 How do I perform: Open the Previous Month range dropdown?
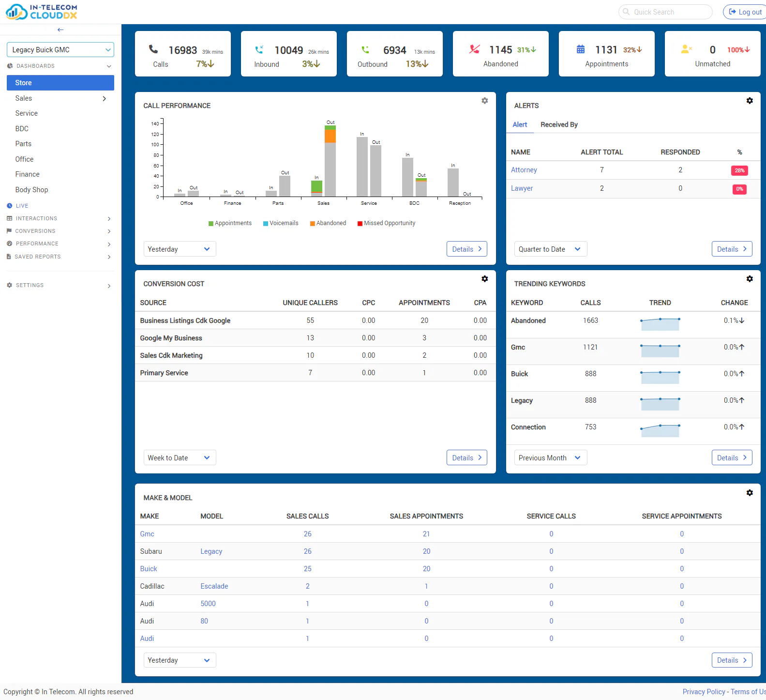[x=551, y=457]
